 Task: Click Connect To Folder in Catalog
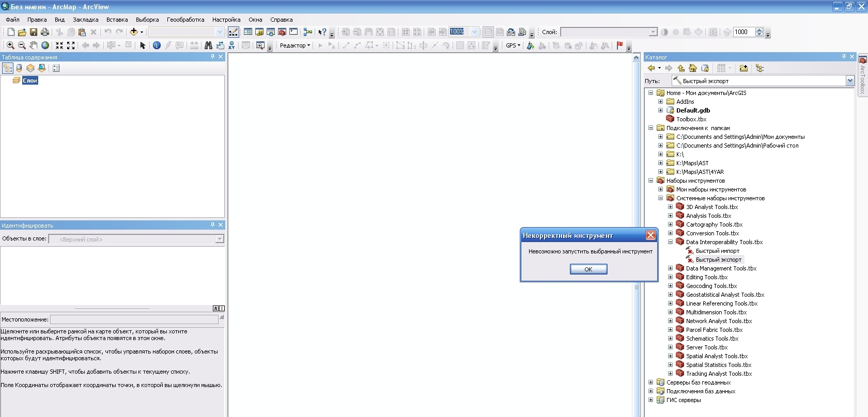coord(743,68)
